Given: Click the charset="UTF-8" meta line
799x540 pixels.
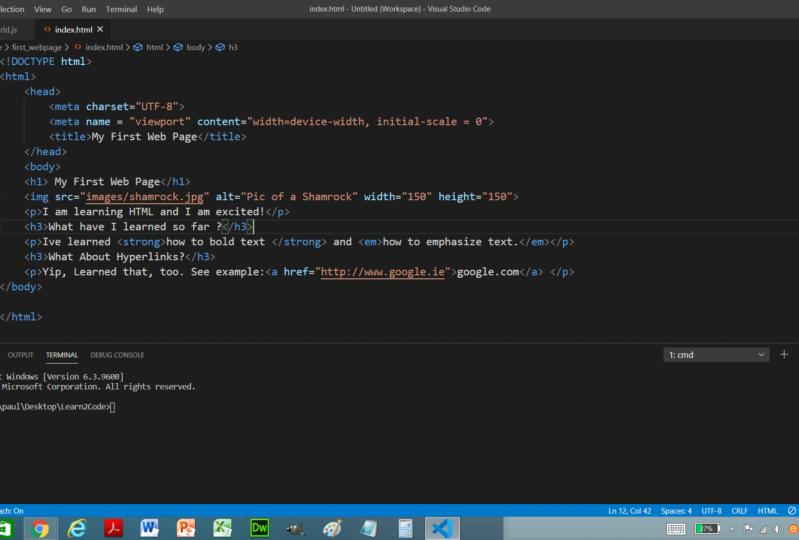Looking at the screenshot, I should click(117, 106).
